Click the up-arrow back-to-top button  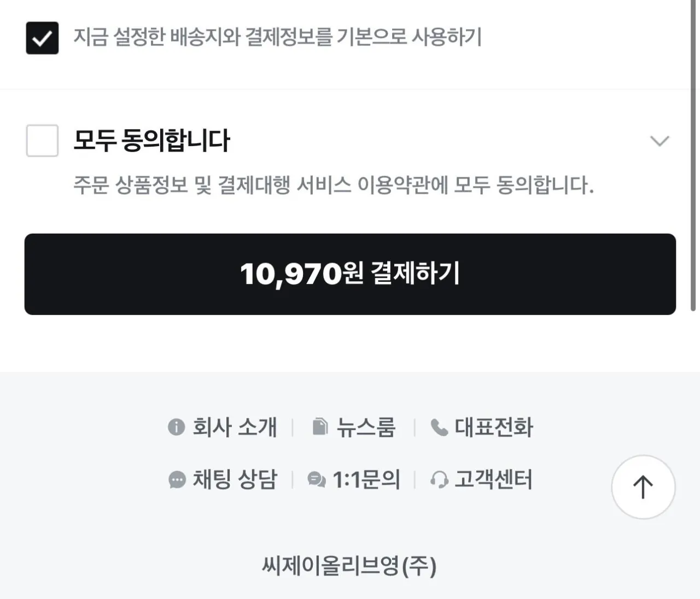pyautogui.click(x=643, y=487)
